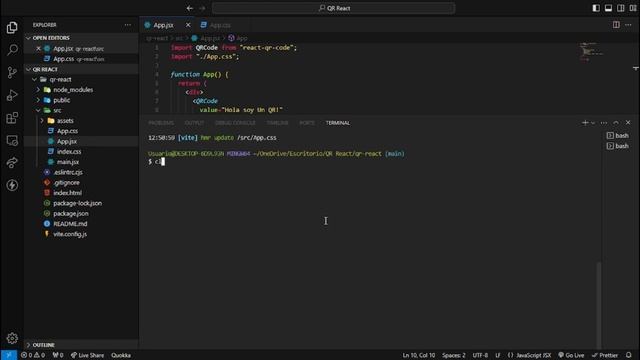This screenshot has width=640, height=360.
Task: Open the Explorer view in activity bar
Action: click(x=12, y=27)
